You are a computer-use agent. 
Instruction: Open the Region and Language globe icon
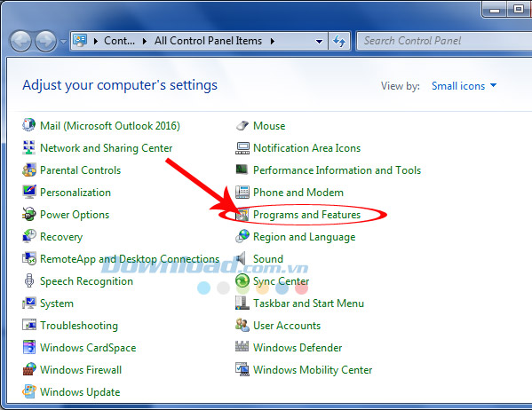tap(242, 236)
